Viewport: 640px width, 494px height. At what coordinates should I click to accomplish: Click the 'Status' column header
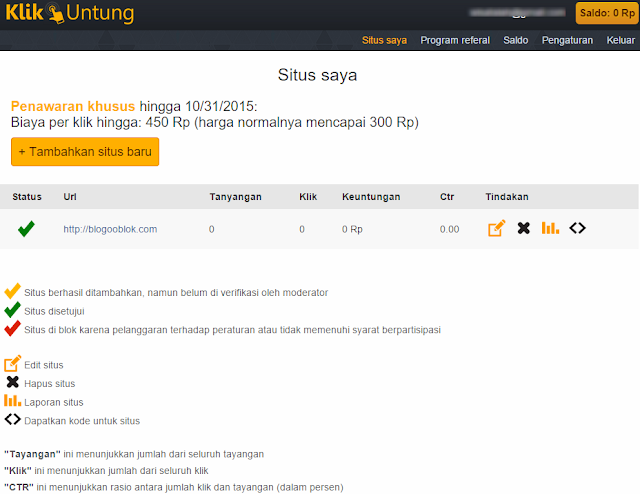pos(27,197)
